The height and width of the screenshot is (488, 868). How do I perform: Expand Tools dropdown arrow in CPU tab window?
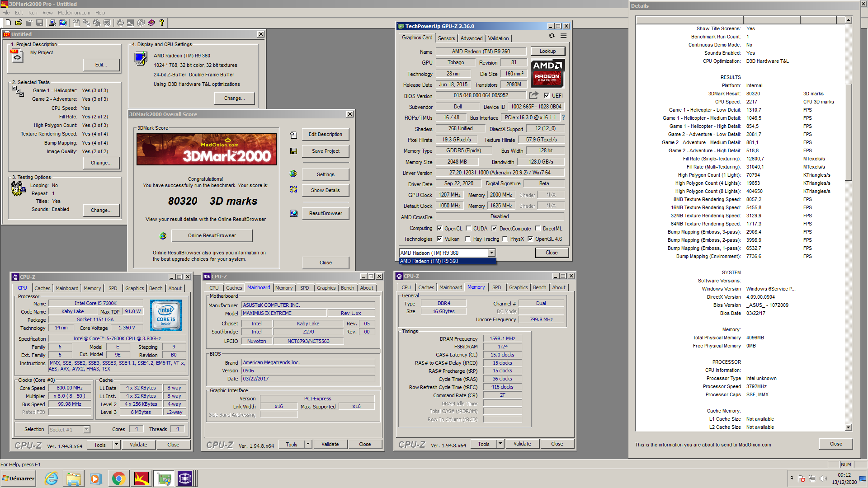[116, 445]
